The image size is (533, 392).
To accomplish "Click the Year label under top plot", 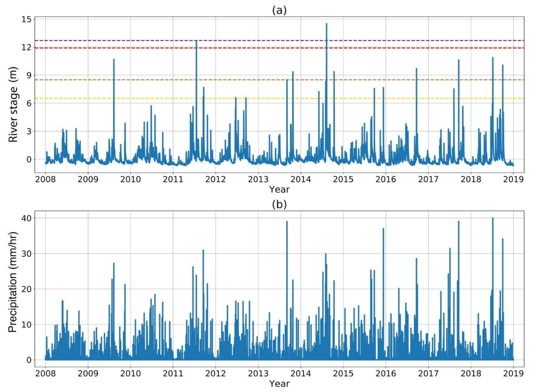I will pos(279,189).
